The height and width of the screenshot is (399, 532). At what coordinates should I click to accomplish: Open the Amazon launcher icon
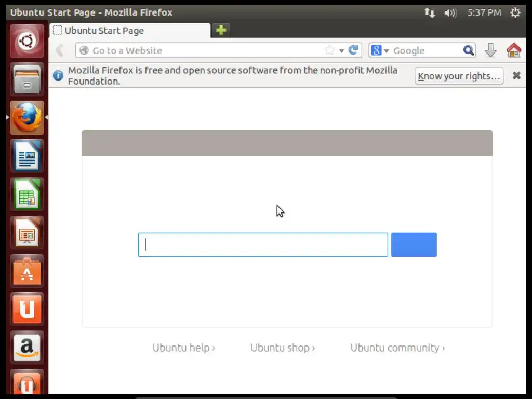(x=27, y=348)
